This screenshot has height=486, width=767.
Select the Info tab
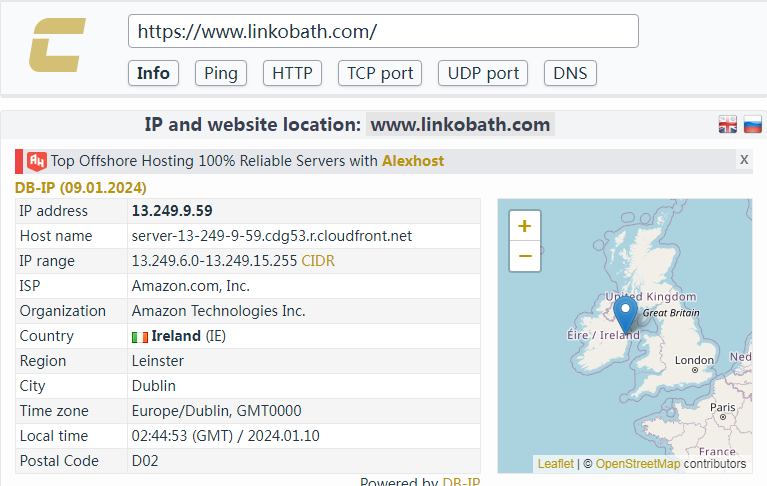153,73
